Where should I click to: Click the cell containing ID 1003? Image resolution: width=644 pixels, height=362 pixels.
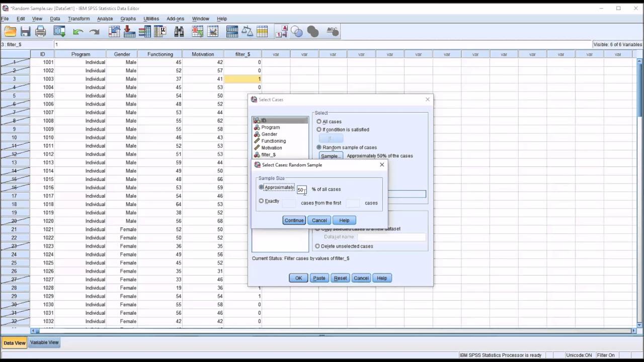click(x=43, y=79)
